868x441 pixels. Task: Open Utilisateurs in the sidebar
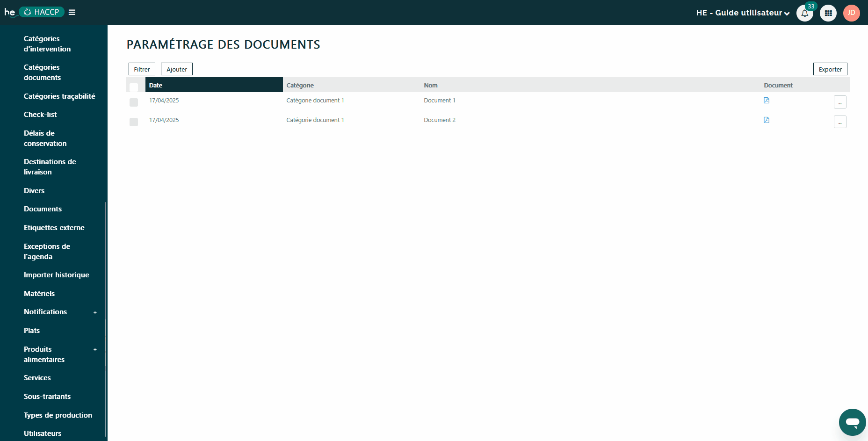pos(43,434)
